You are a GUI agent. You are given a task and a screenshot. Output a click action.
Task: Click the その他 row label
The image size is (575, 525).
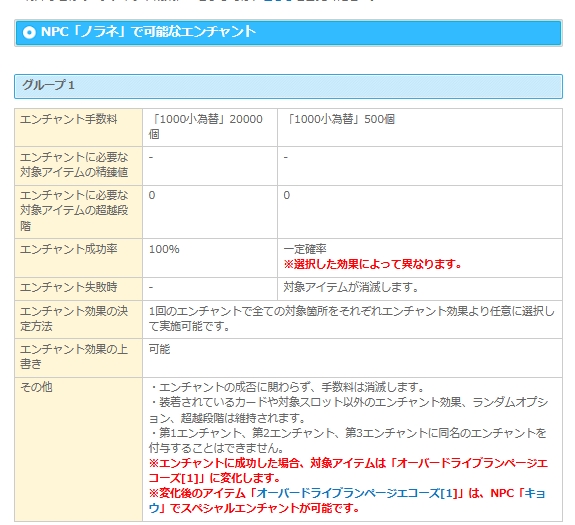tap(78, 449)
